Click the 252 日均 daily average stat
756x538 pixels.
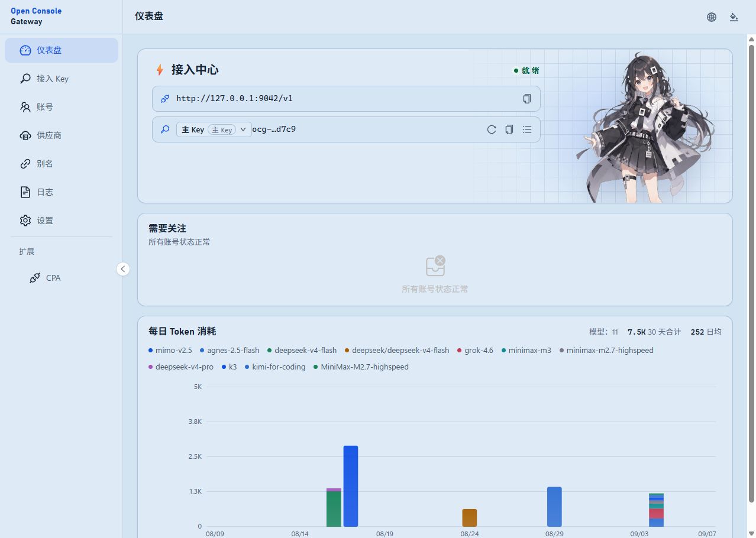pos(706,332)
